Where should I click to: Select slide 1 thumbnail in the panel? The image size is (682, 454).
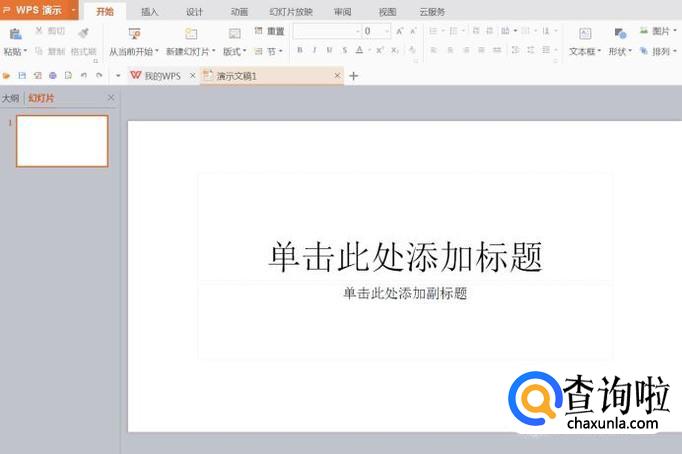tap(62, 141)
